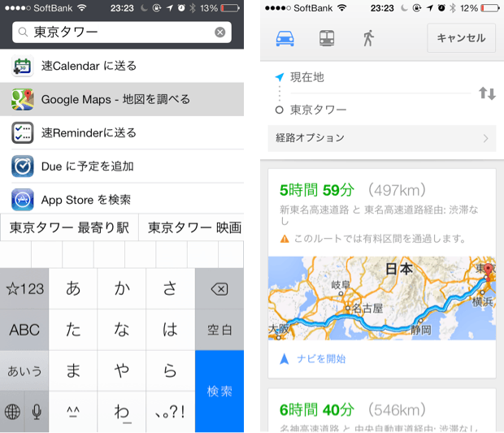
Task: Tap the chevron on 経路オプション row
Action: click(485, 138)
